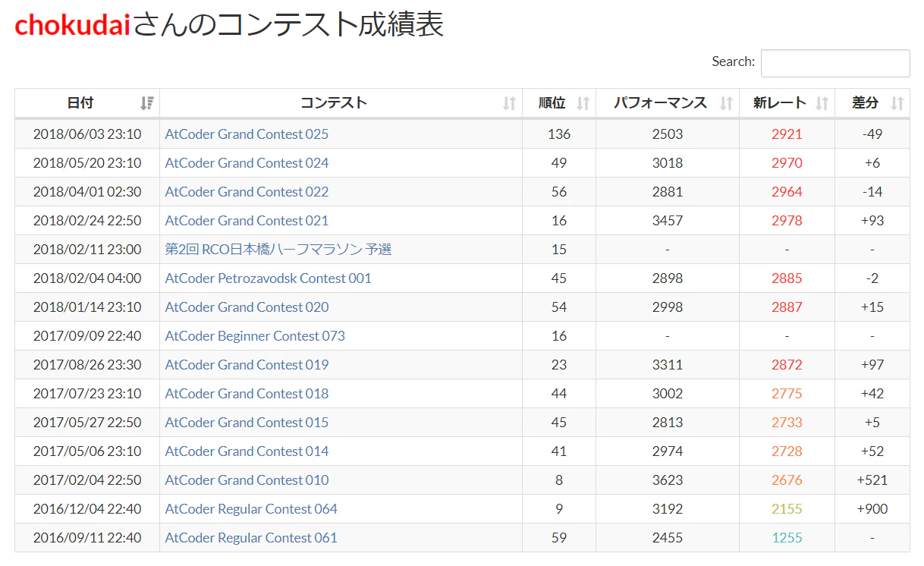The height and width of the screenshot is (566, 924).
Task: Click the sort arrows in 新レート header
Action: coord(822,103)
